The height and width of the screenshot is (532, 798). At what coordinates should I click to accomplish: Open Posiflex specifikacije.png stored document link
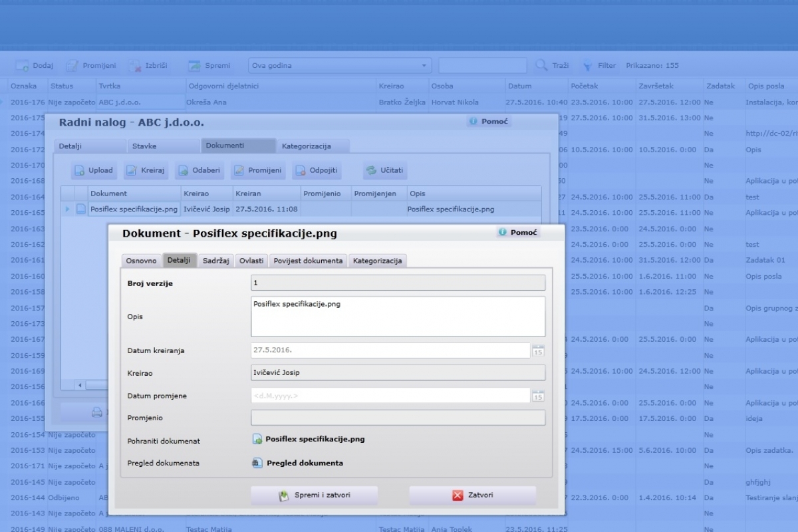(315, 440)
